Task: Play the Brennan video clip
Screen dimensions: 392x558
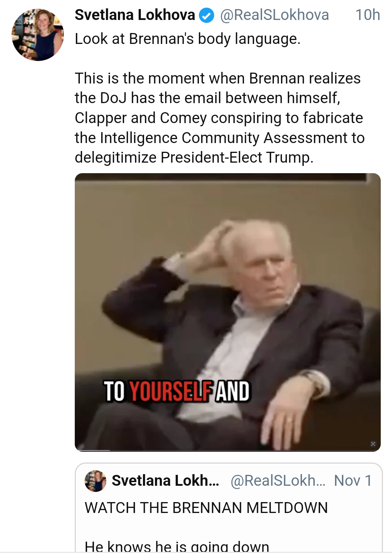Action: [228, 312]
